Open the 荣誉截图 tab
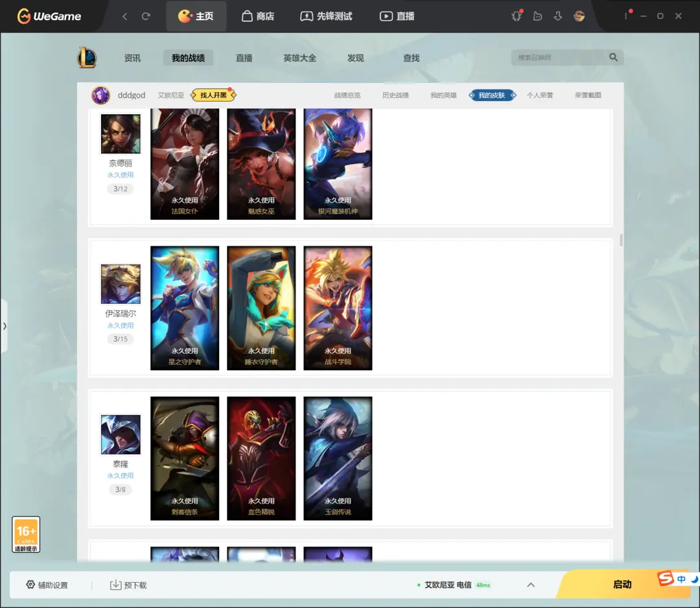This screenshot has height=608, width=700. (x=588, y=95)
